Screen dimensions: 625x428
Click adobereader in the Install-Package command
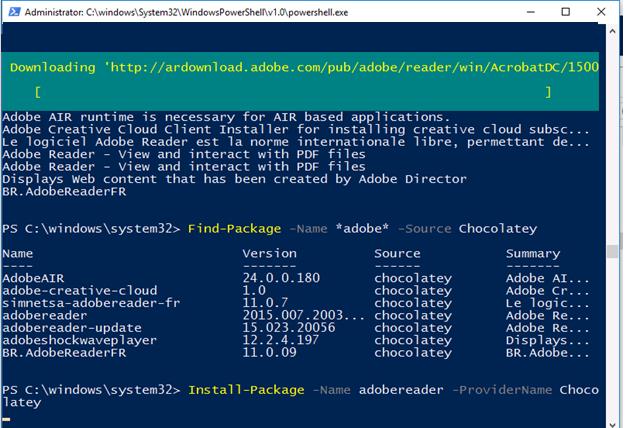click(401, 390)
